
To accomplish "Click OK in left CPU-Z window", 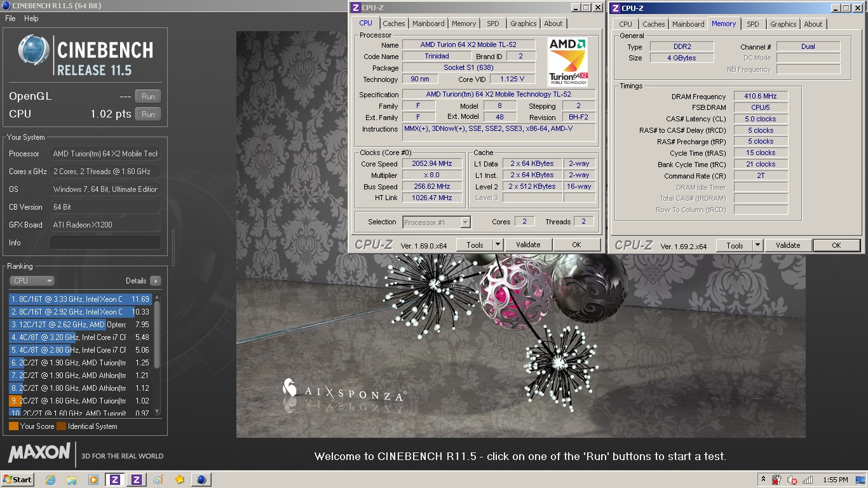I will (576, 245).
